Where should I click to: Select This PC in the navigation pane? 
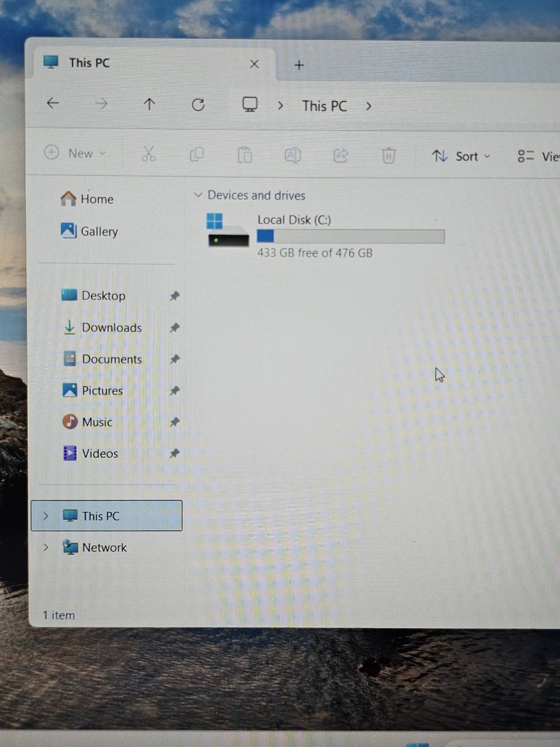(x=106, y=516)
